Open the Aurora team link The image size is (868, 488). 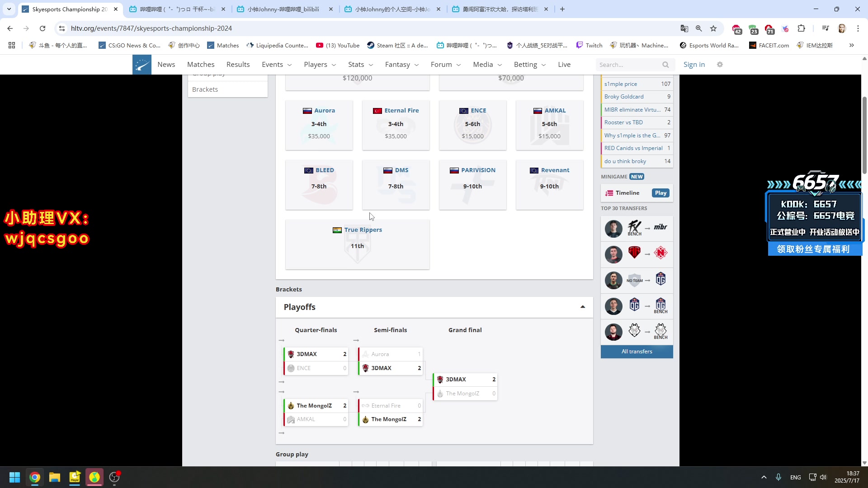point(325,110)
